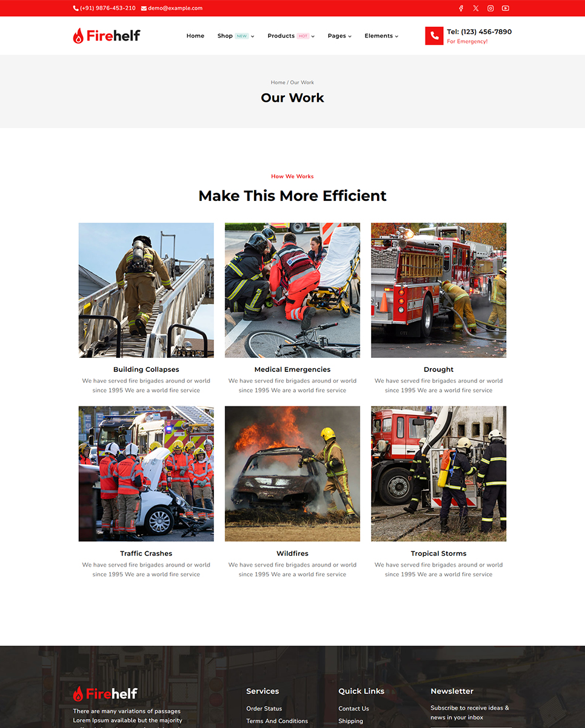Select the Medical Emergencies photo

(292, 290)
